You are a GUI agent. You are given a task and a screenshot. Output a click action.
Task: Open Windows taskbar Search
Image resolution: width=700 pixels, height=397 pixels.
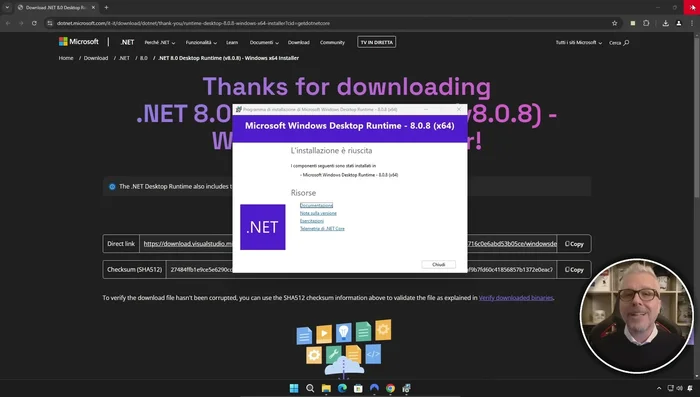[x=310, y=388]
